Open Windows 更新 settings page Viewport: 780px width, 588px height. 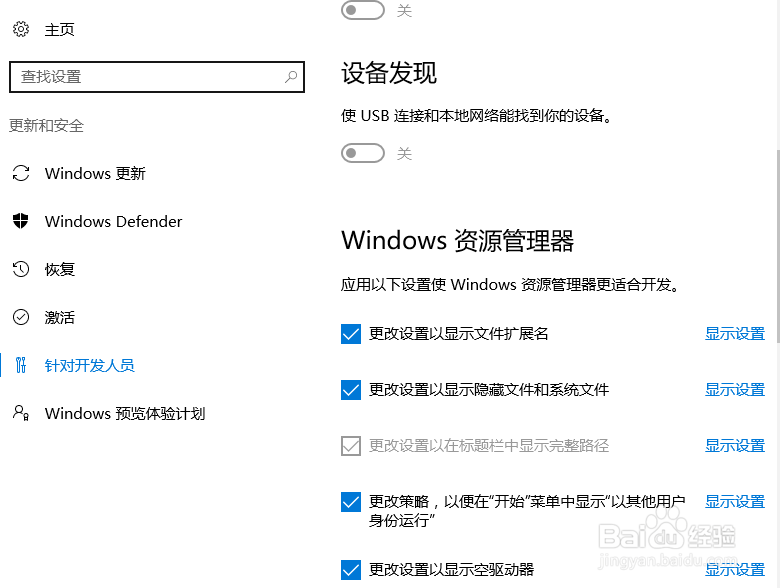[95, 173]
